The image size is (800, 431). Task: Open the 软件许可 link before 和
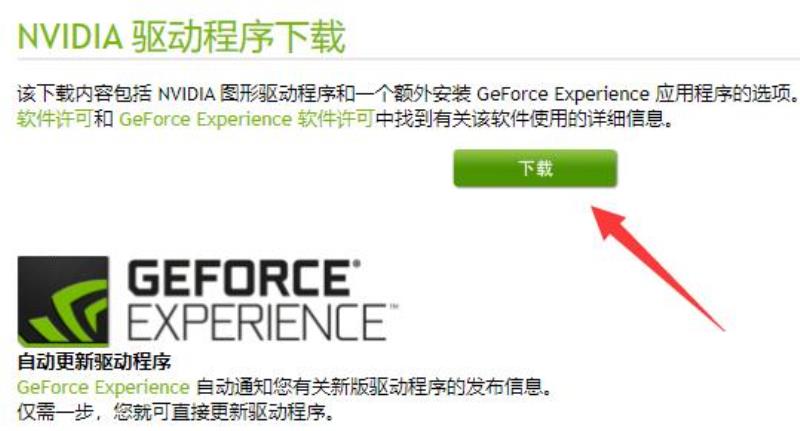[55, 119]
